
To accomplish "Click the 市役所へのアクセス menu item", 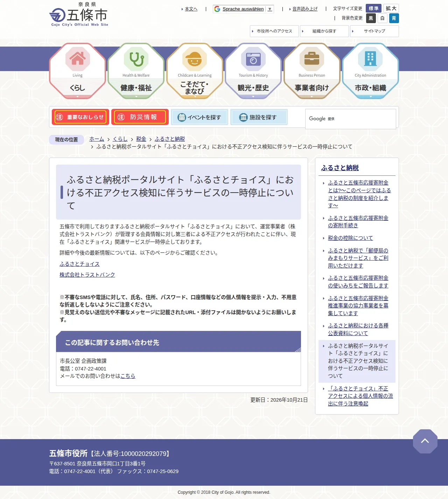I will click(274, 31).
